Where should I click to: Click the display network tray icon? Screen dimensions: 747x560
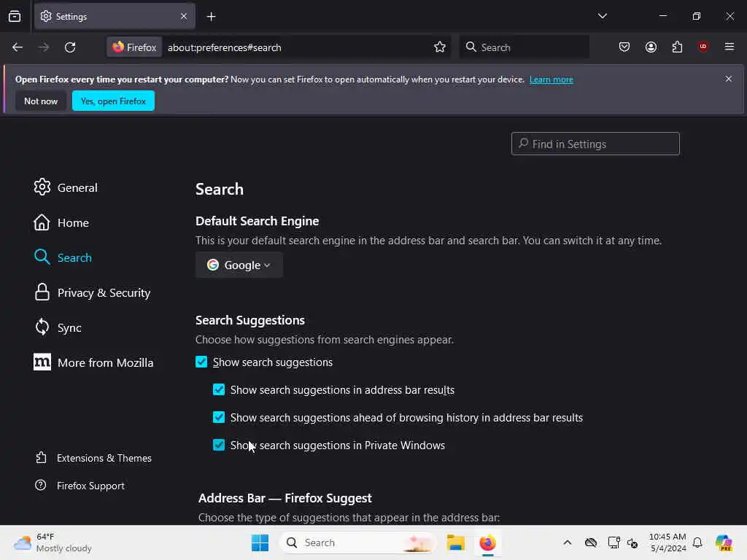[x=614, y=542]
